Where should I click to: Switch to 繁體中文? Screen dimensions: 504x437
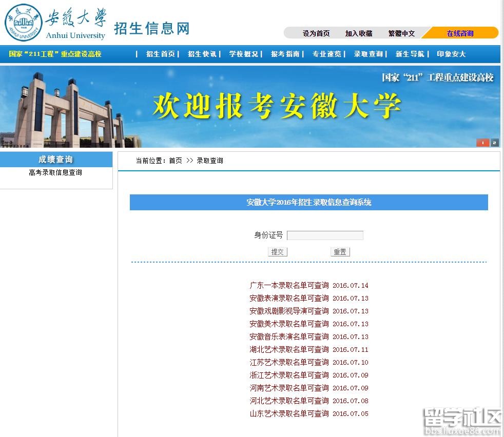click(401, 33)
